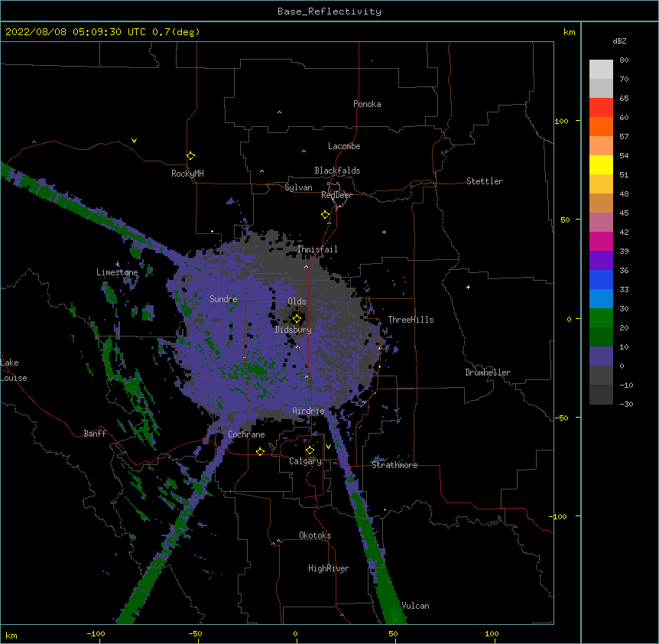The height and width of the screenshot is (644, 659).
Task: Click the asterisk marker east of Innisfail
Action: (384, 232)
